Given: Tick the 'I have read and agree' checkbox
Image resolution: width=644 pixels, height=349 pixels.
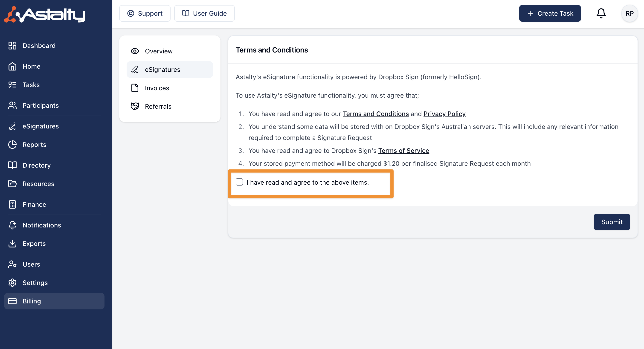Looking at the screenshot, I should coord(239,182).
